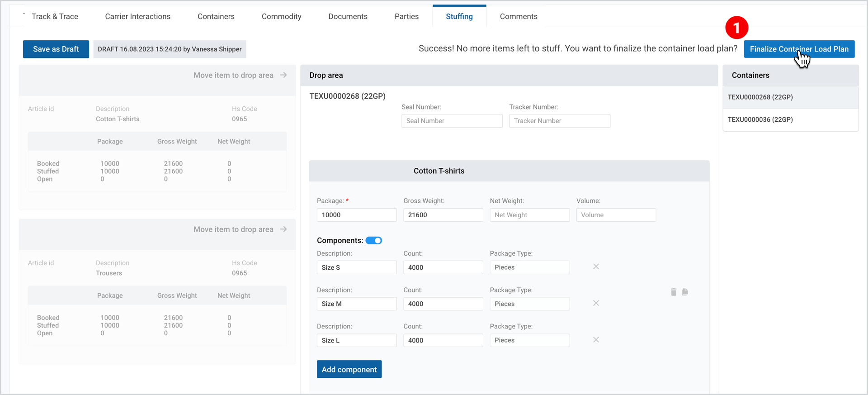Viewport: 868px width, 395px height.
Task: Click arrow to move Cotton T-shirts to drop area
Action: (283, 75)
